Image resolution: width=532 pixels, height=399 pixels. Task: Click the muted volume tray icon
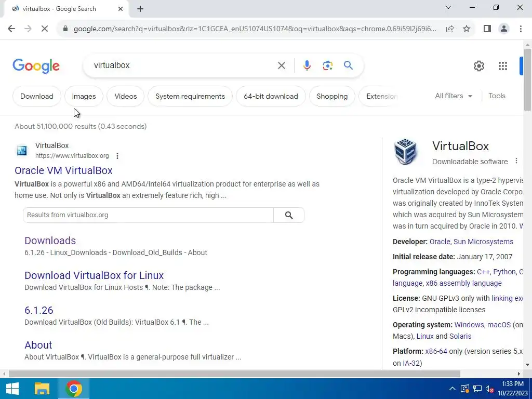(x=489, y=389)
